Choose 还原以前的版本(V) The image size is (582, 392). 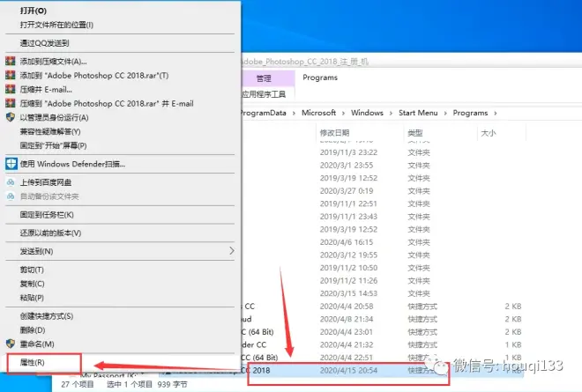[x=50, y=233]
